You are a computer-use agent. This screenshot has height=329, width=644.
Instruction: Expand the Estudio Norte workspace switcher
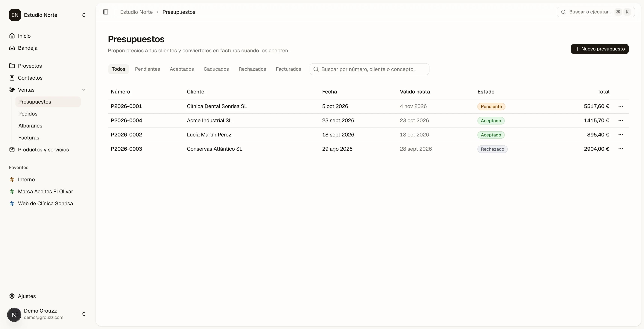pyautogui.click(x=84, y=15)
